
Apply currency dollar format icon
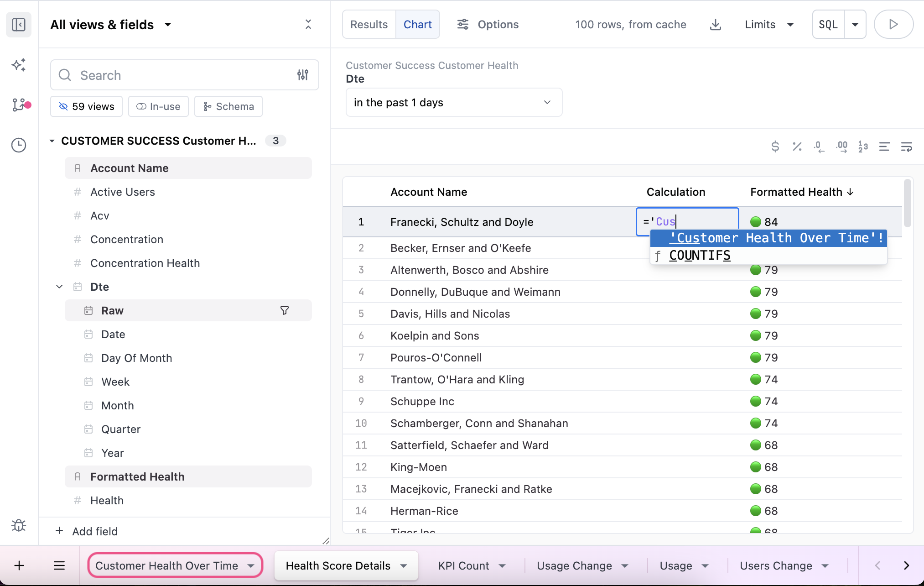(x=775, y=146)
